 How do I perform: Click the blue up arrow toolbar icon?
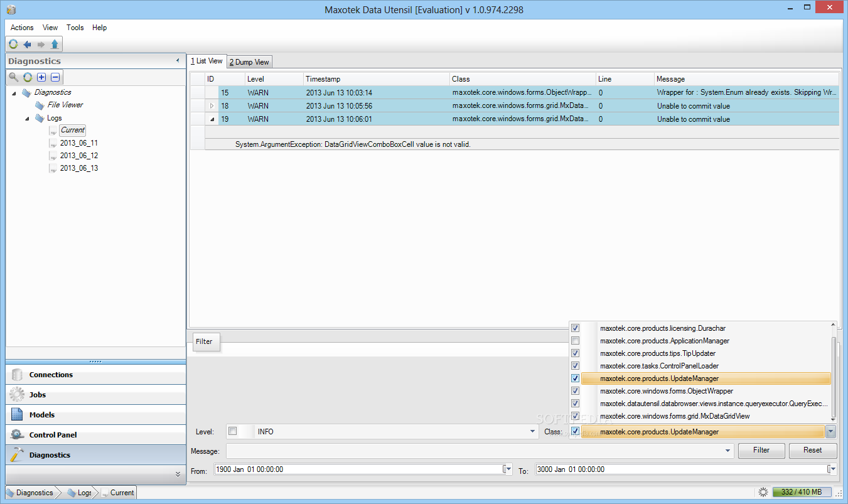coord(55,44)
